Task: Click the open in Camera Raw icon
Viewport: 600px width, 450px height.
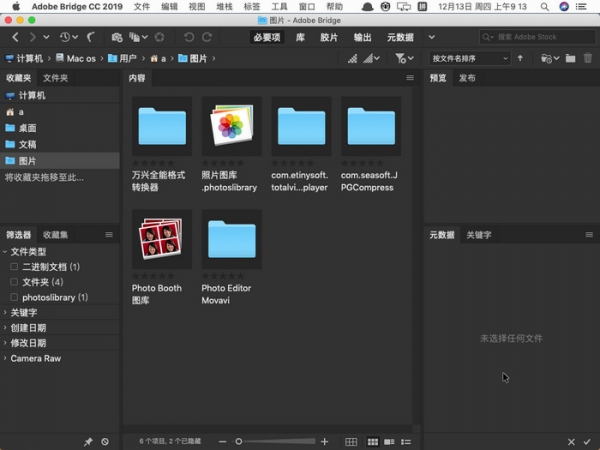Action: coord(159,37)
